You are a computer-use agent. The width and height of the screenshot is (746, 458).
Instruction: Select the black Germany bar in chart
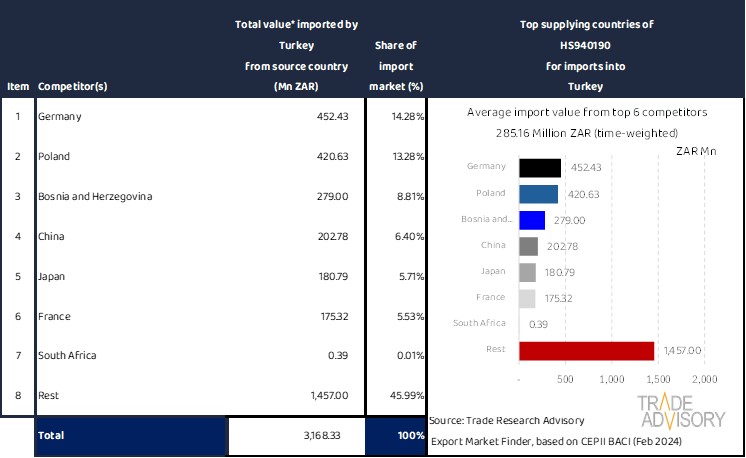(x=539, y=168)
